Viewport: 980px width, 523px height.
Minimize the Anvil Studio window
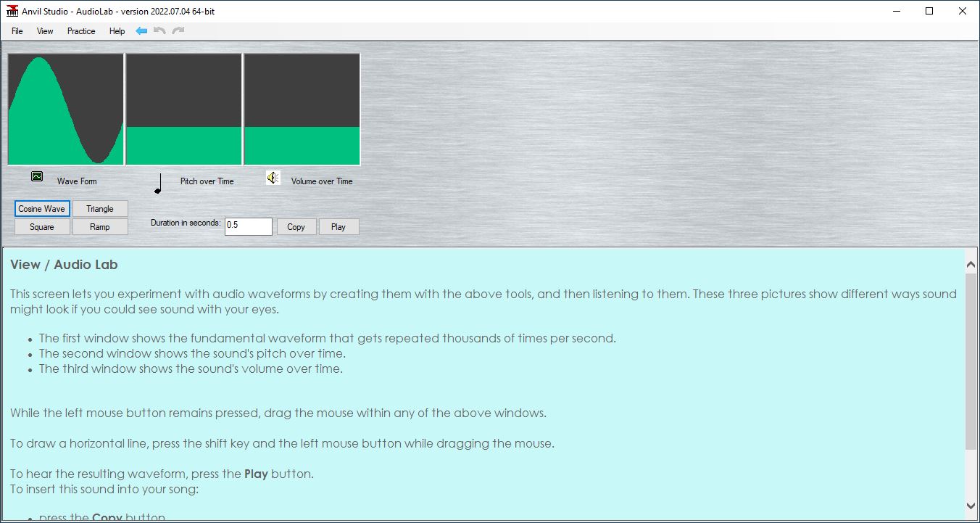click(897, 11)
